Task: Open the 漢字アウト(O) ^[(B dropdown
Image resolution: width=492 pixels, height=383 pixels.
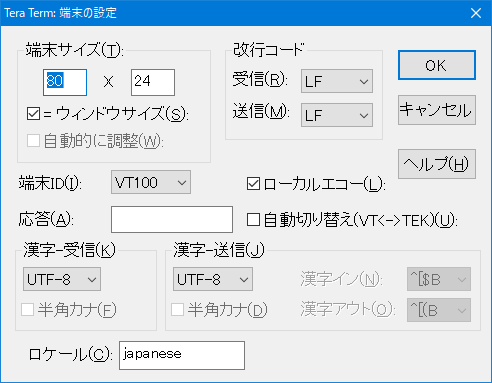Action: (x=439, y=310)
